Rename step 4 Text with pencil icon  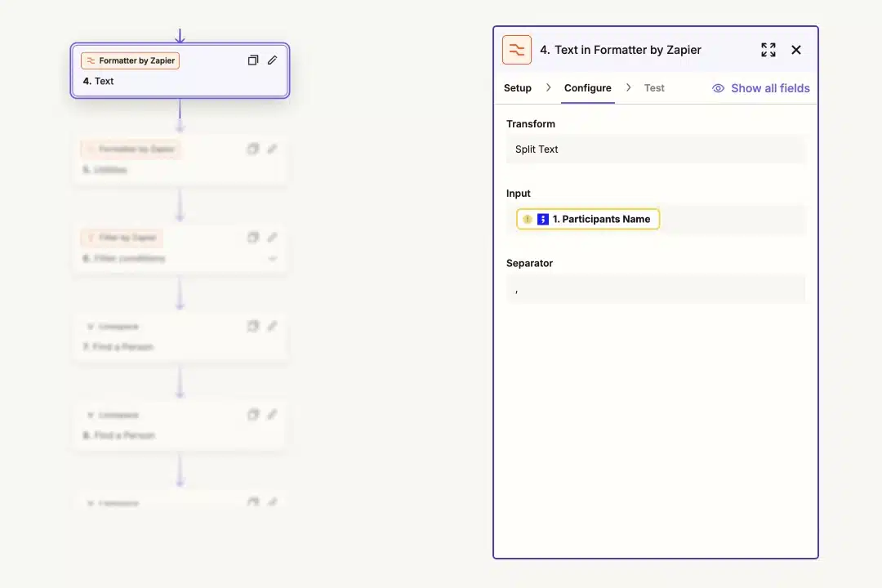272,60
